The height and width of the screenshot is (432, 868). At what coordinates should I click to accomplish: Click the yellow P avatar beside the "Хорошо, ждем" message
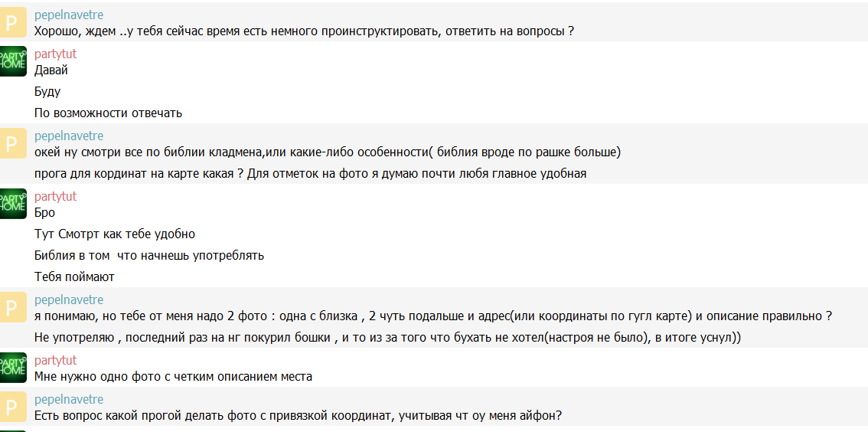13,23
